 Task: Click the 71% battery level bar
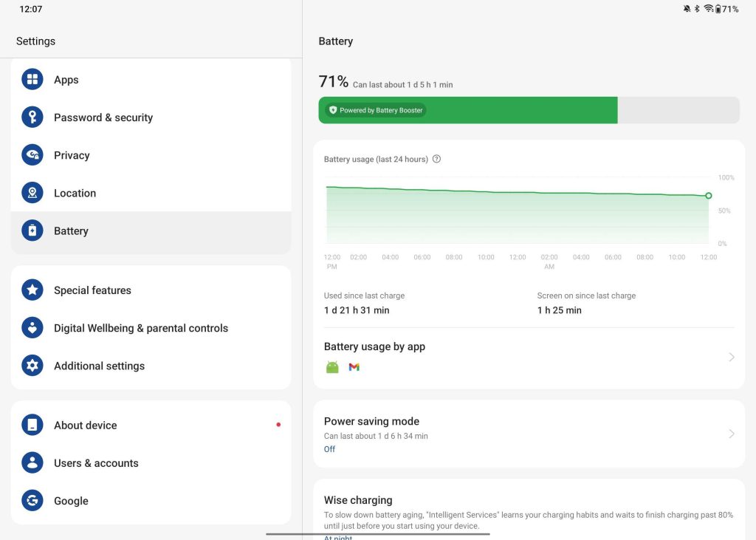click(x=528, y=110)
